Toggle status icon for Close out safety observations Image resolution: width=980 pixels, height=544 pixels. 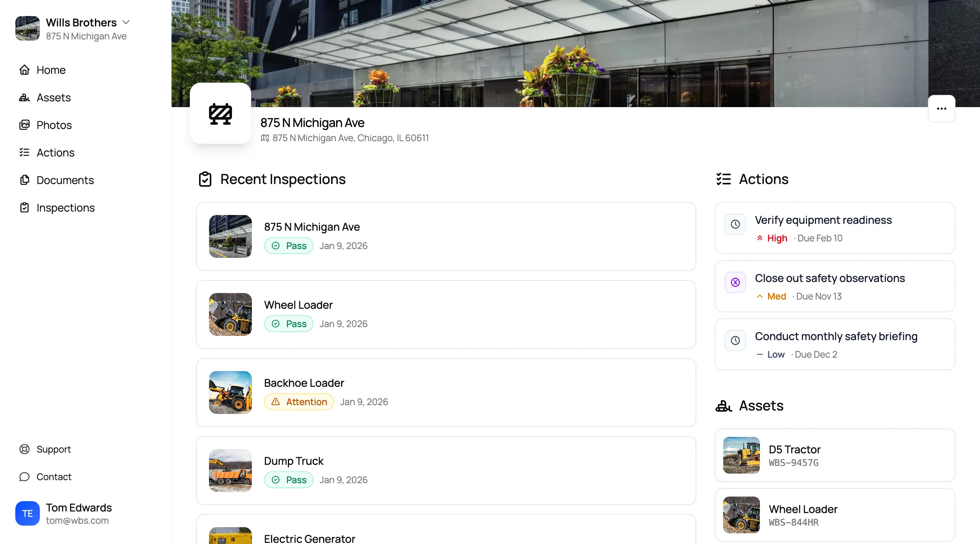click(x=735, y=282)
